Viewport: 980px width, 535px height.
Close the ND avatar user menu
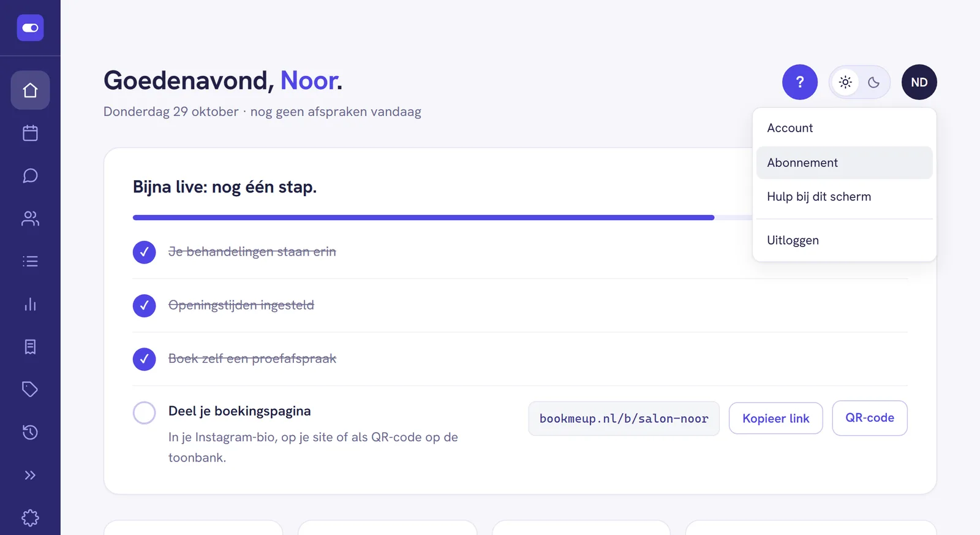(x=919, y=82)
